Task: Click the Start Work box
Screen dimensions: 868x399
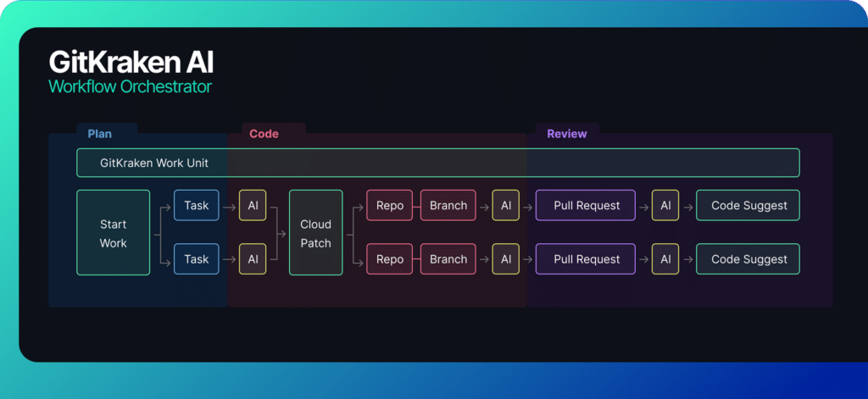Action: (113, 232)
